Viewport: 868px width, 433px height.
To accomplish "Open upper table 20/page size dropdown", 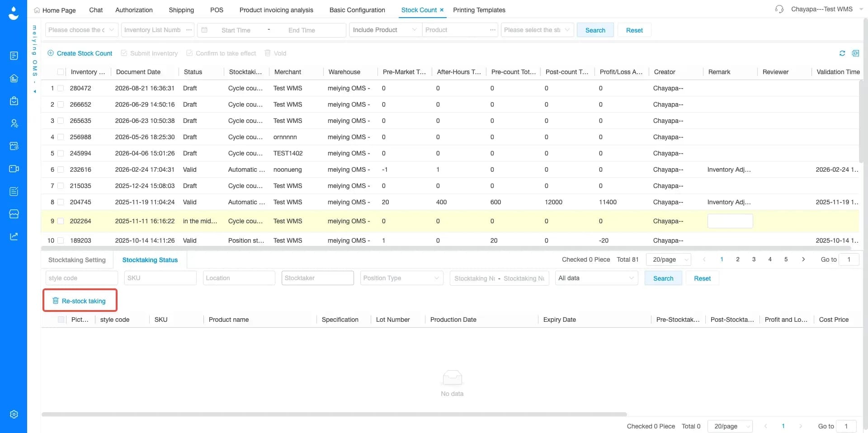I will coord(669,259).
